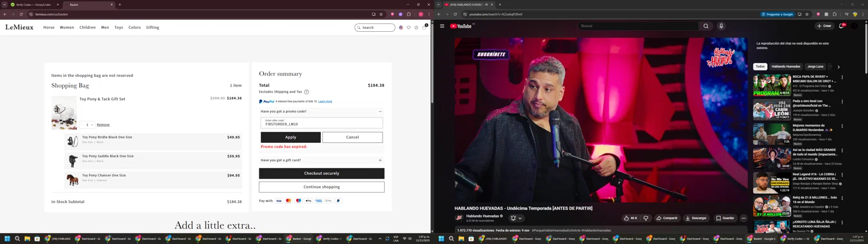Open the Toys menu
Viewport: 868px width, 244px height.
119,27
